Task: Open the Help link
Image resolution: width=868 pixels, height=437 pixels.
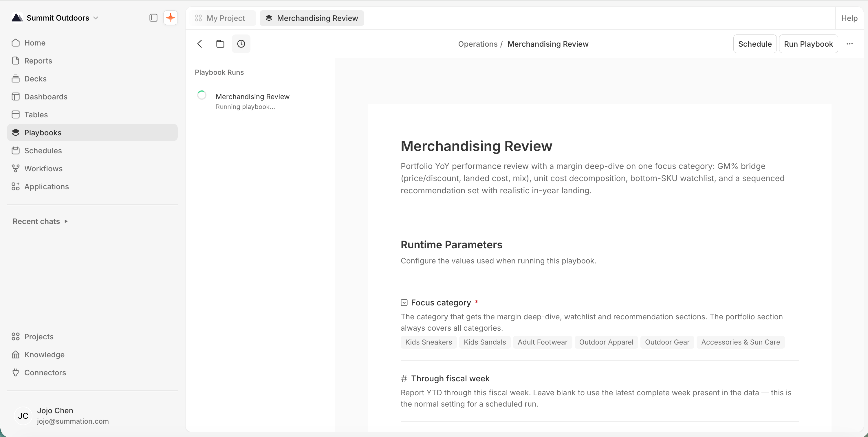Action: (849, 18)
